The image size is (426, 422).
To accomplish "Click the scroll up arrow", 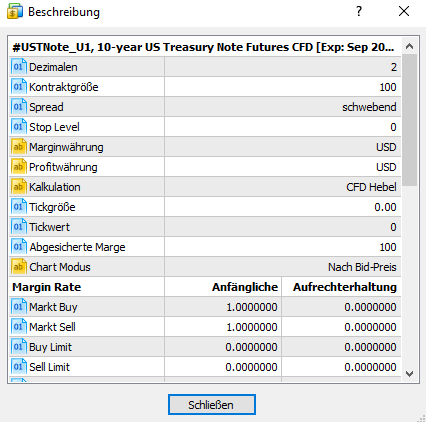I will coord(409,46).
